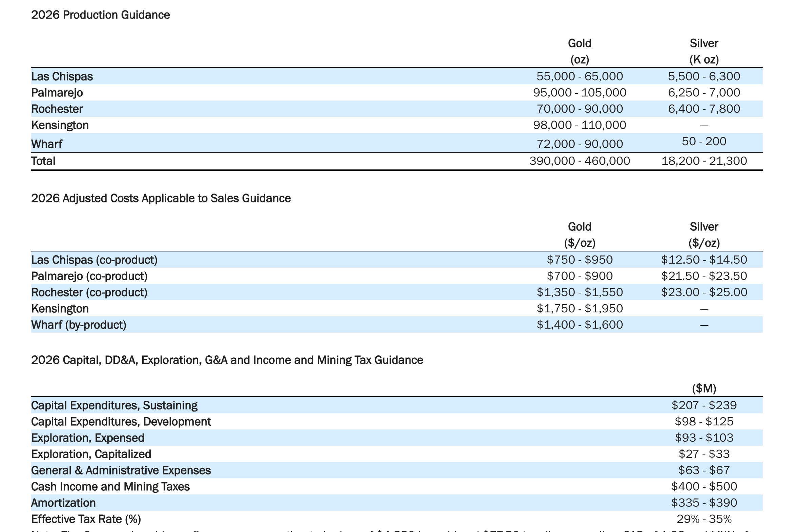
Task: Select the value "29% - 35%"
Action: [704, 519]
